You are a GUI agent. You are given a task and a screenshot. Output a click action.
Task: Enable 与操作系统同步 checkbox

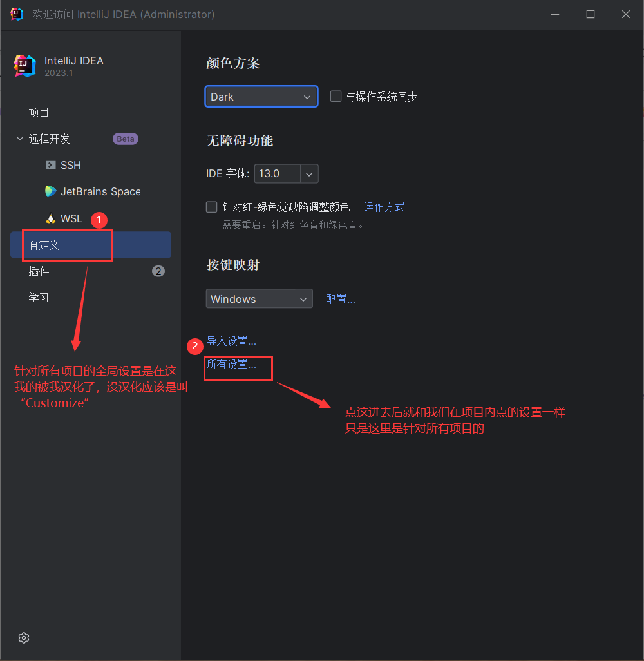(336, 96)
